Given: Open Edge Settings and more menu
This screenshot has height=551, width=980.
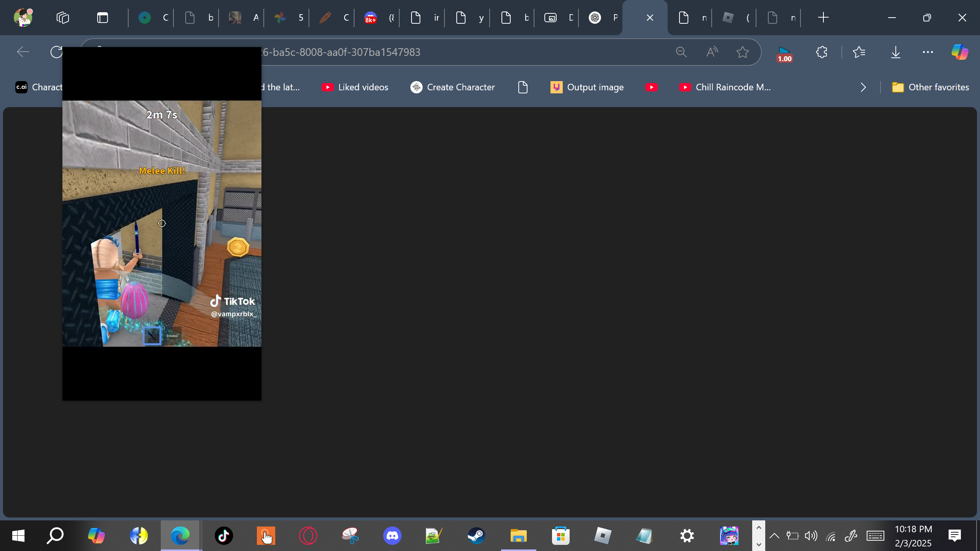Looking at the screenshot, I should point(928,52).
